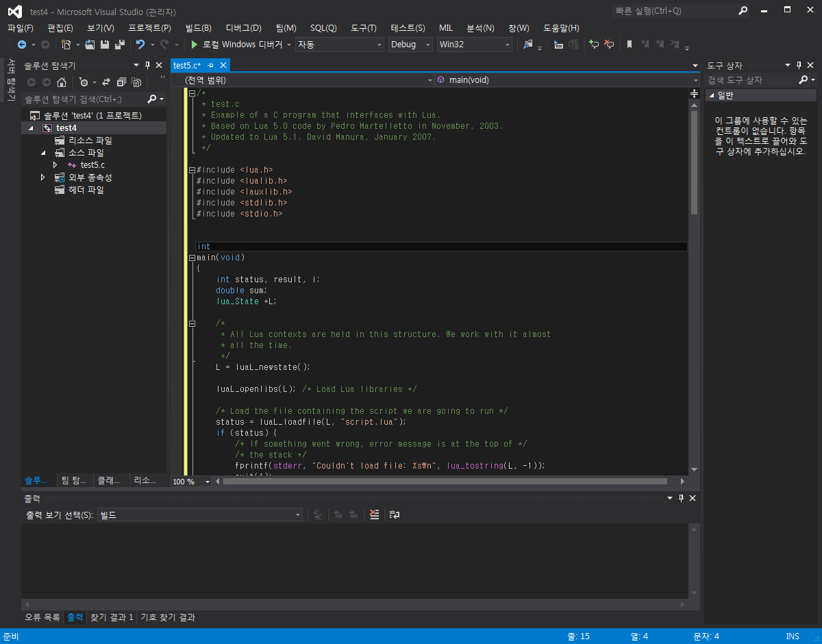Pin the 출력 output panel
Image resolution: width=822 pixels, height=644 pixels.
(x=681, y=498)
